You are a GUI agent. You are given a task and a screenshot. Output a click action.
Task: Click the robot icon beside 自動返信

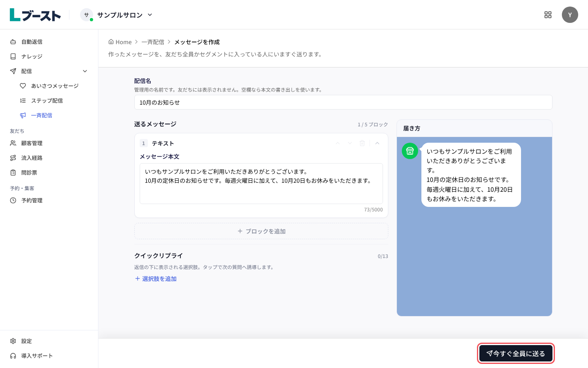pyautogui.click(x=13, y=42)
